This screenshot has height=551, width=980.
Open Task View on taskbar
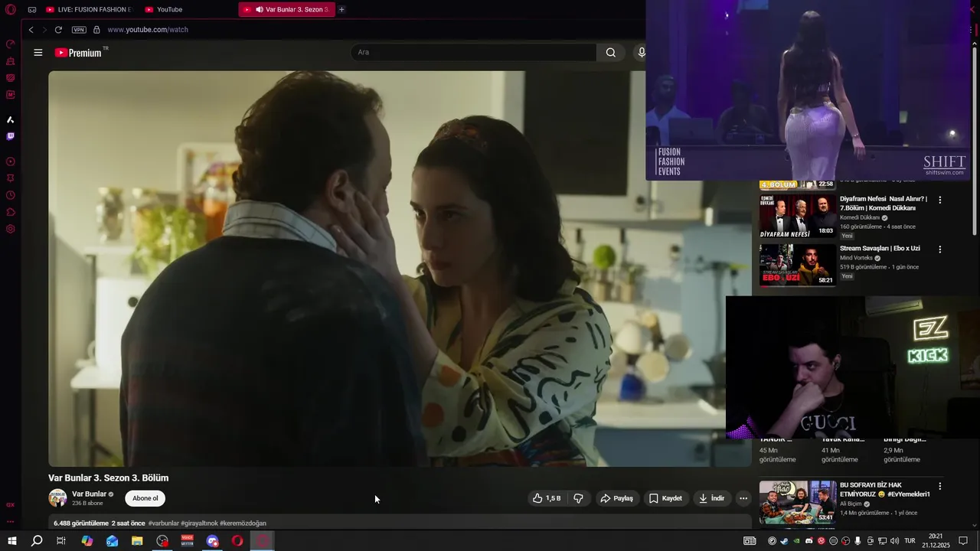pyautogui.click(x=61, y=541)
